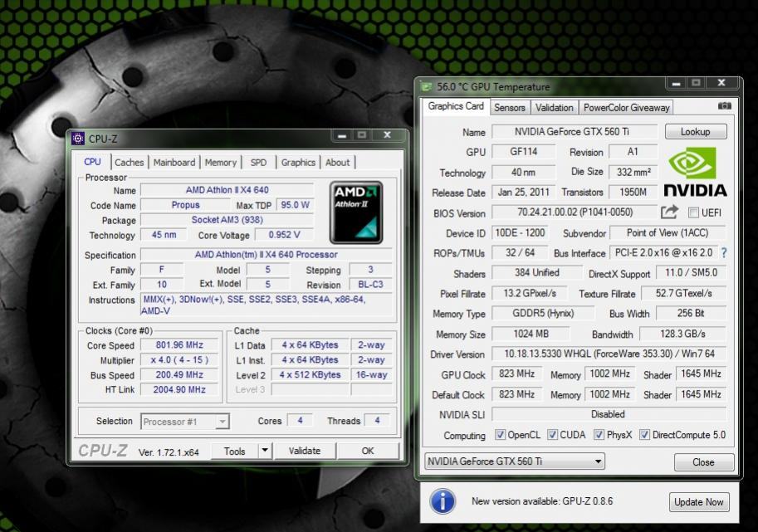Open the About tab in CPU-Z
Screen dimensions: 758x532
(337, 163)
